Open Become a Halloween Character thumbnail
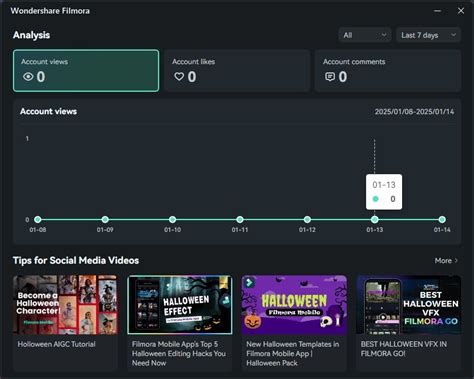The width and height of the screenshot is (474, 379). click(x=65, y=305)
